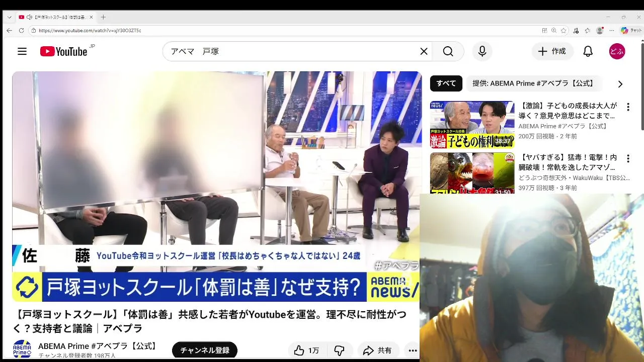Open options for 【ヤバすぎる】猛毒 video
This screenshot has width=644, height=362.
[628, 159]
